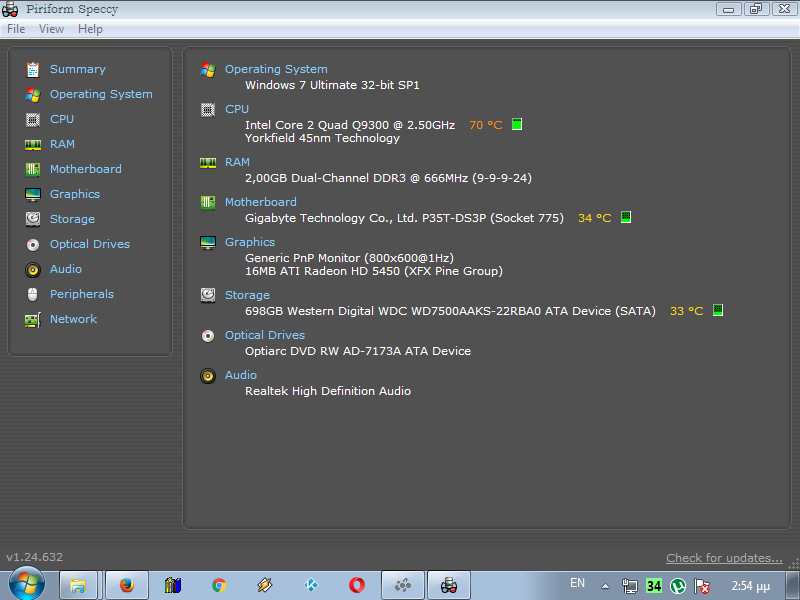Click the CPU chip icon in sidebar
The image size is (800, 600).
(x=33, y=119)
